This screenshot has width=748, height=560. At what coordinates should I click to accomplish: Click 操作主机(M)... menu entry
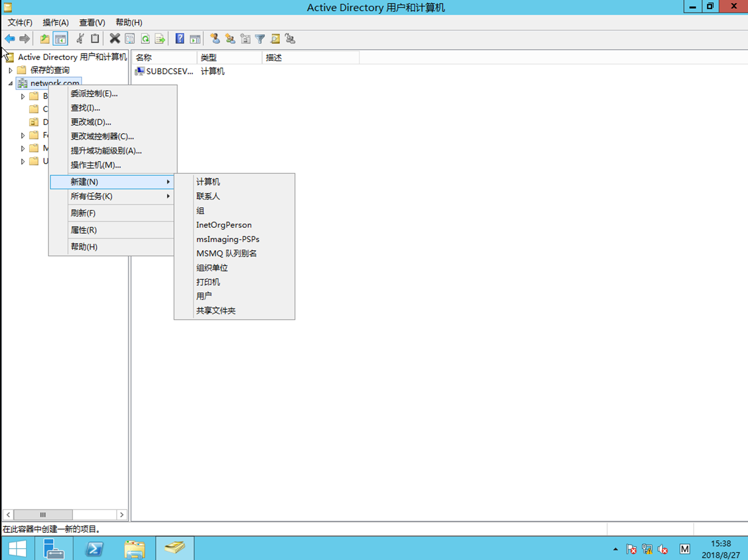(112, 165)
